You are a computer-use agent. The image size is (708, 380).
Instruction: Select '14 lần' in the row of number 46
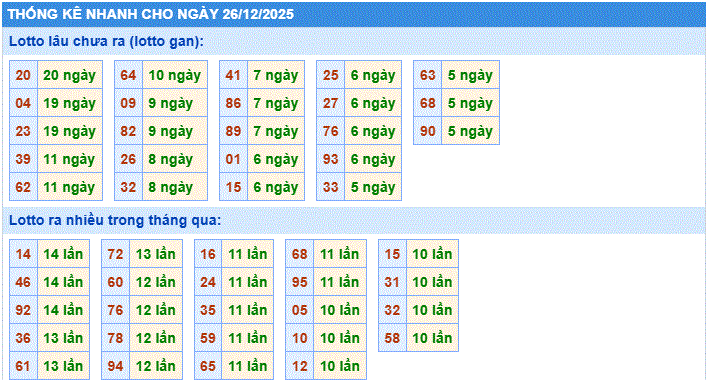point(63,282)
